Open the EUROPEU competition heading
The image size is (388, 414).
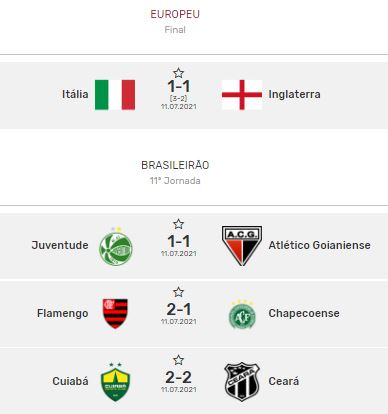[175, 14]
